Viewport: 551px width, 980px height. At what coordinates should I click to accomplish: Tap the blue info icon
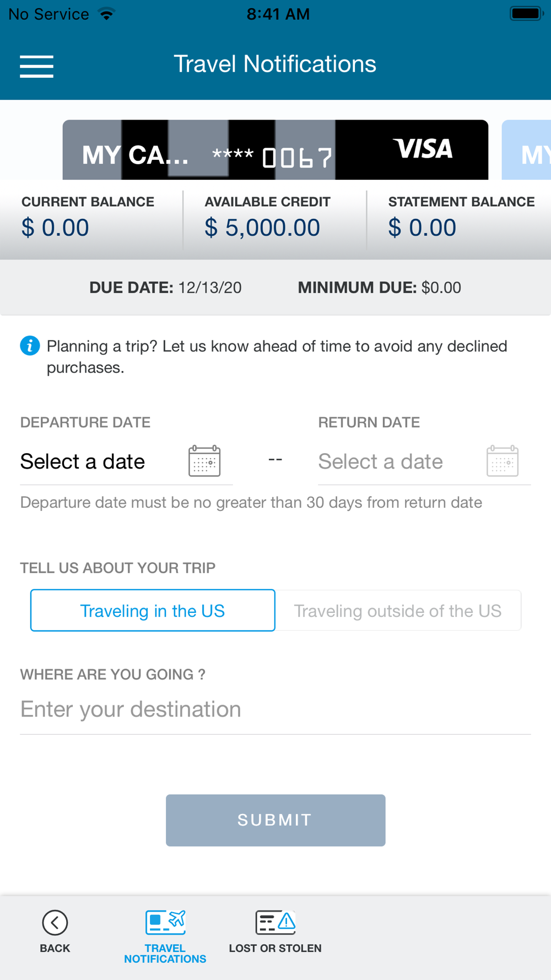[x=30, y=346]
